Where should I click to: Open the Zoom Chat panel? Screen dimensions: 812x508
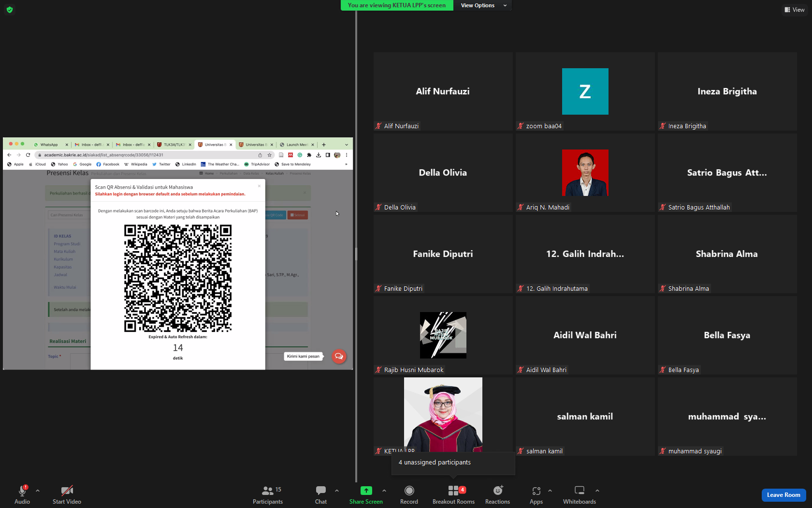(x=321, y=495)
